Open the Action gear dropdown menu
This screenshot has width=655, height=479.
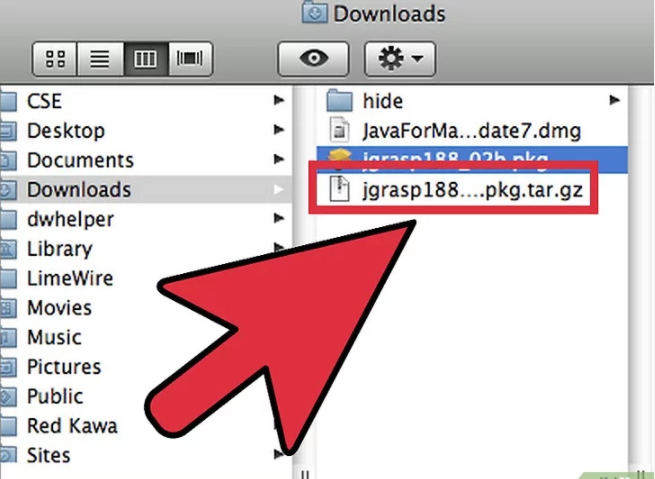point(399,60)
